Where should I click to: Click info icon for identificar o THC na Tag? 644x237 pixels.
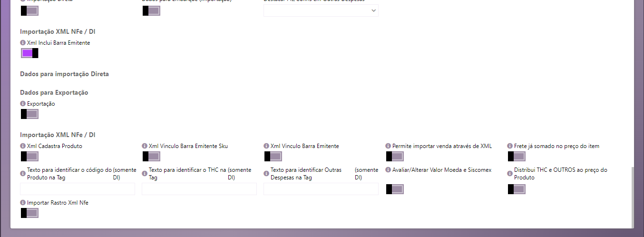(x=145, y=174)
